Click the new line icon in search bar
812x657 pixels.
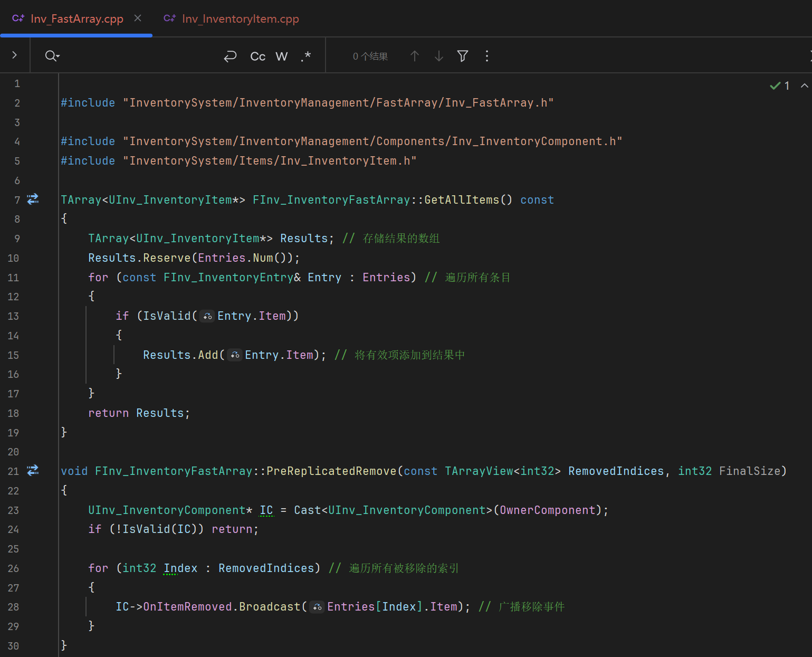230,56
